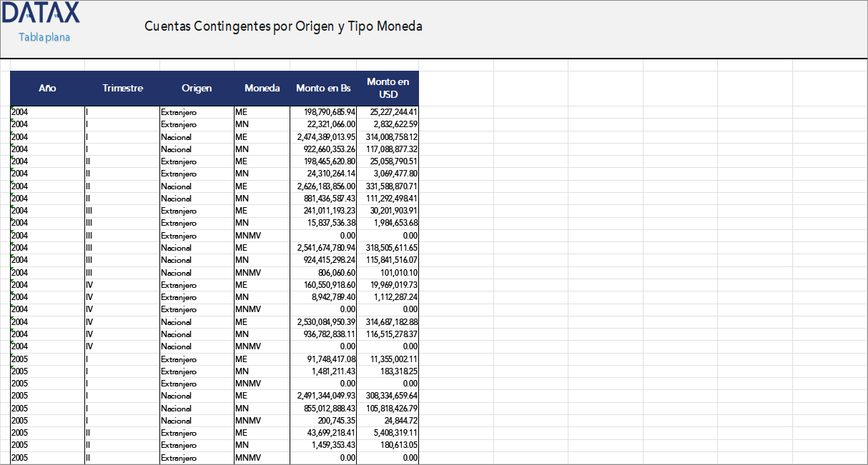Viewport: 868px width, 465px height.
Task: Click the first ME cell under Moneda
Action: [244, 112]
